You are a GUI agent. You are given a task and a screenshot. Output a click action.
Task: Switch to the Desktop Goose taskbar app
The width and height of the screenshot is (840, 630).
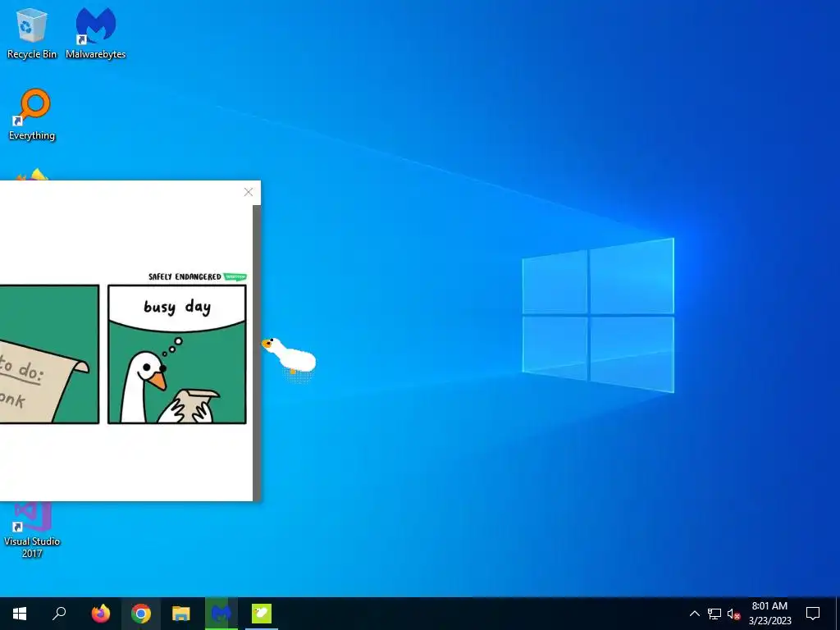[x=262, y=614]
